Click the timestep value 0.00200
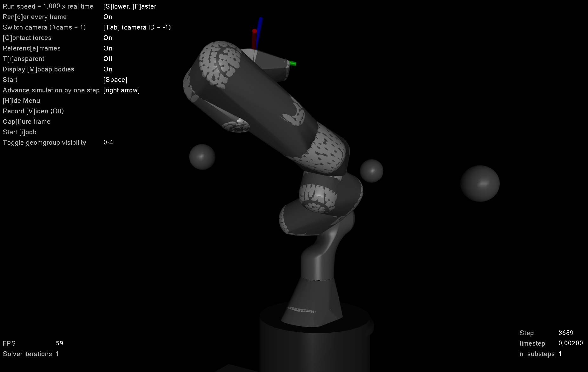The height and width of the screenshot is (372, 588). pyautogui.click(x=571, y=343)
